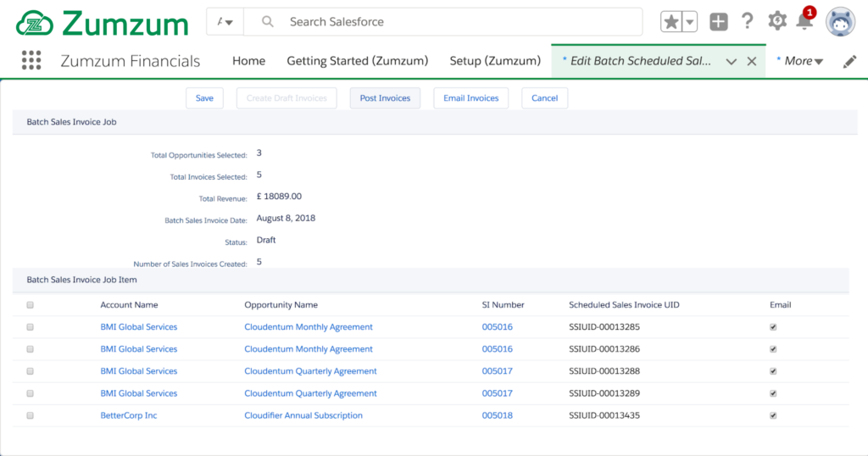The image size is (868, 456).
Task: Open the BetterCorp Inc account link
Action: pos(129,415)
